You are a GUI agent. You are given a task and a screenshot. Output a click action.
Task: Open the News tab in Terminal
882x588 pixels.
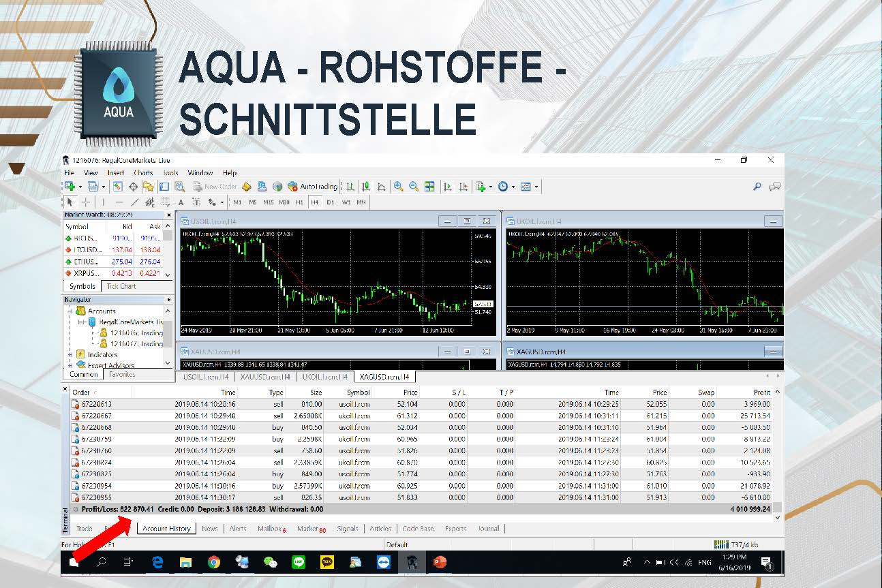(210, 529)
